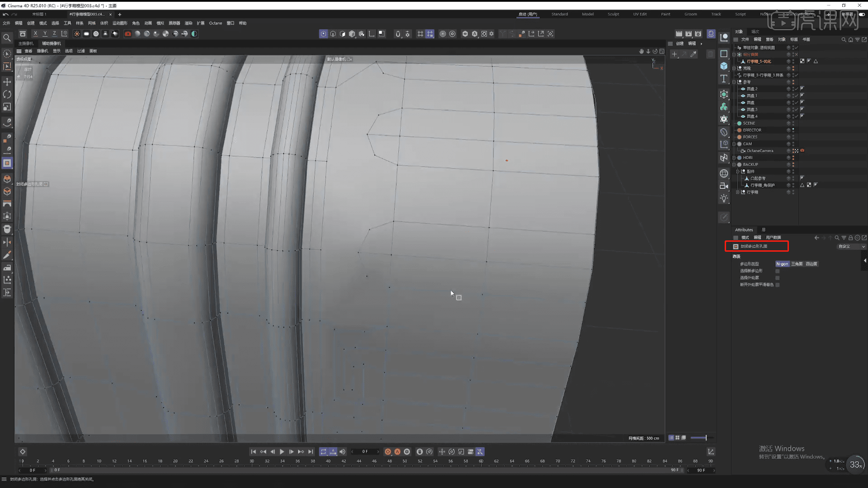Click the red Octane render camera icon
Screen dimensions: 868x488
[x=128, y=34]
